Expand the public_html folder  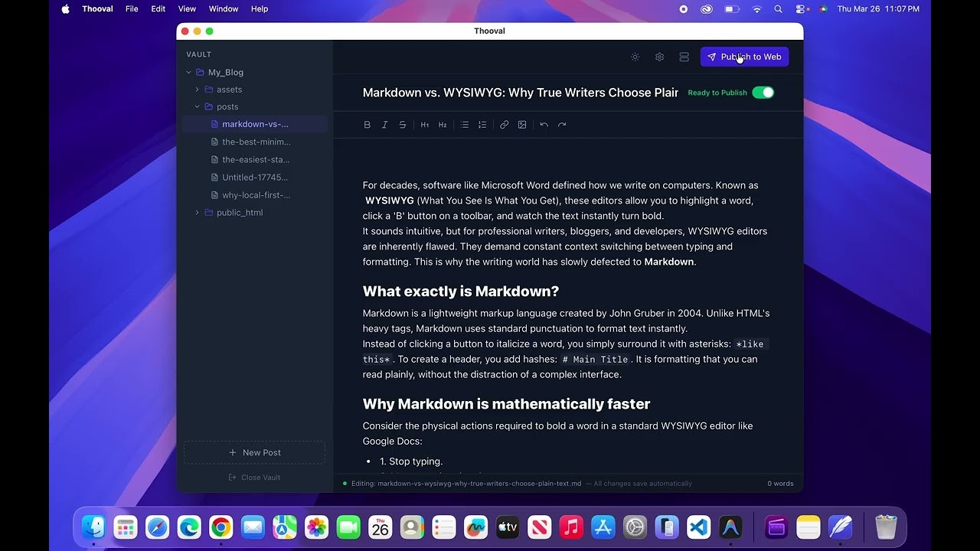[x=197, y=213]
